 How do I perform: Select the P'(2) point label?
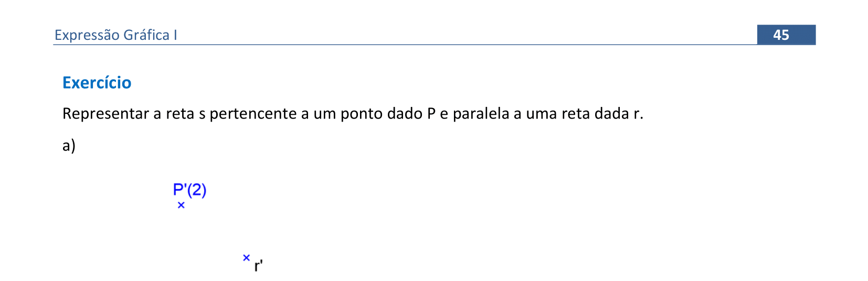189,190
